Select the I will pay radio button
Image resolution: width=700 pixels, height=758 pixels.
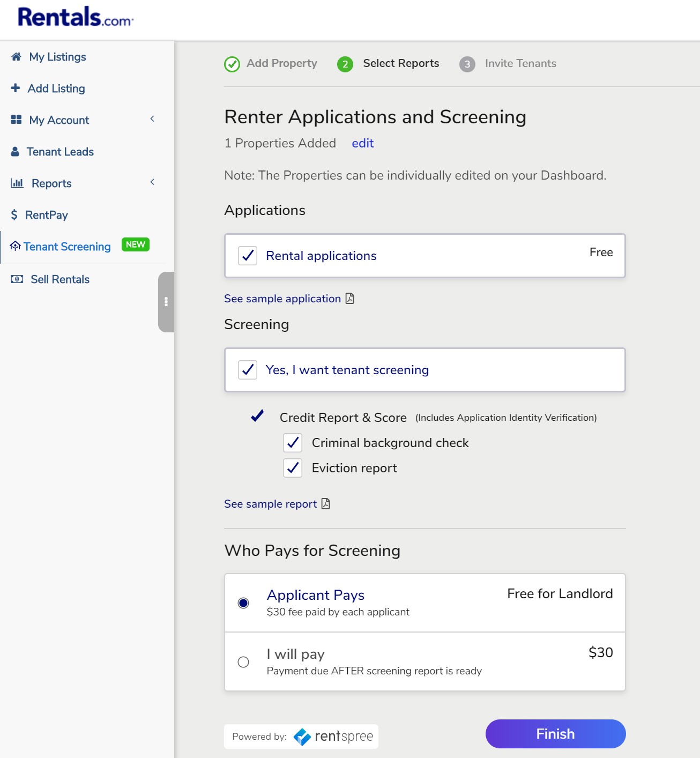[x=244, y=662]
